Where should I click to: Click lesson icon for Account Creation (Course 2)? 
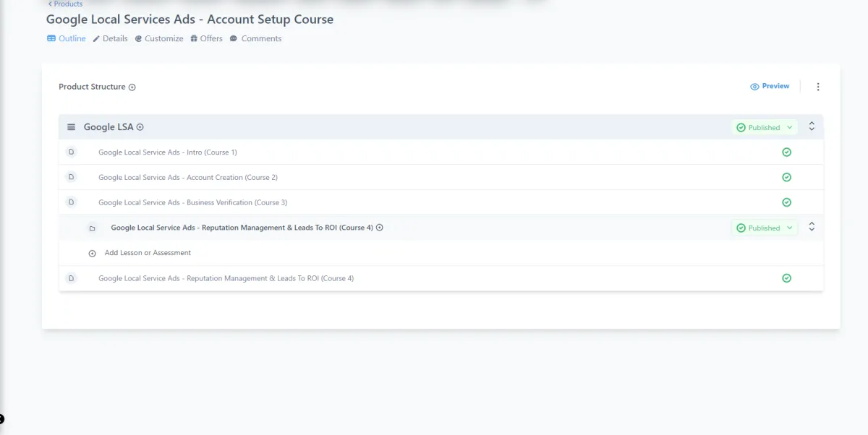pos(71,177)
